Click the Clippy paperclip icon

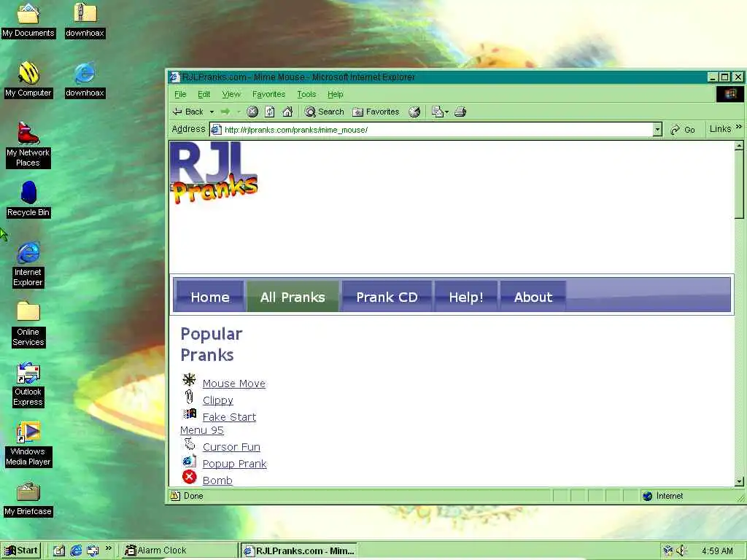189,396
